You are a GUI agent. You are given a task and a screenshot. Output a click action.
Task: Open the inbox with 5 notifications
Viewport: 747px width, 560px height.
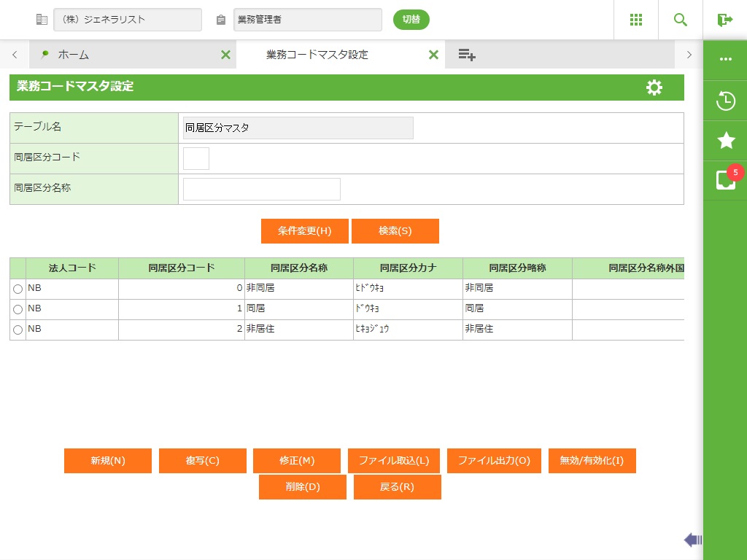click(x=725, y=180)
